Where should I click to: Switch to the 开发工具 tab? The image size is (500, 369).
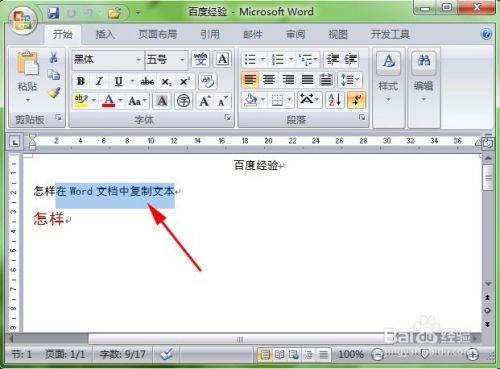point(390,34)
